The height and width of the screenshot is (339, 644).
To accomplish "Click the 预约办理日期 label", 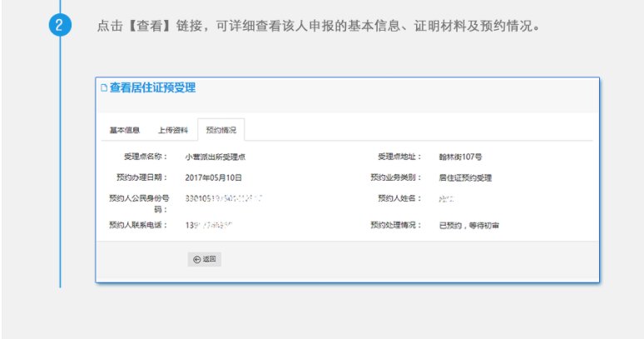I will [142, 177].
